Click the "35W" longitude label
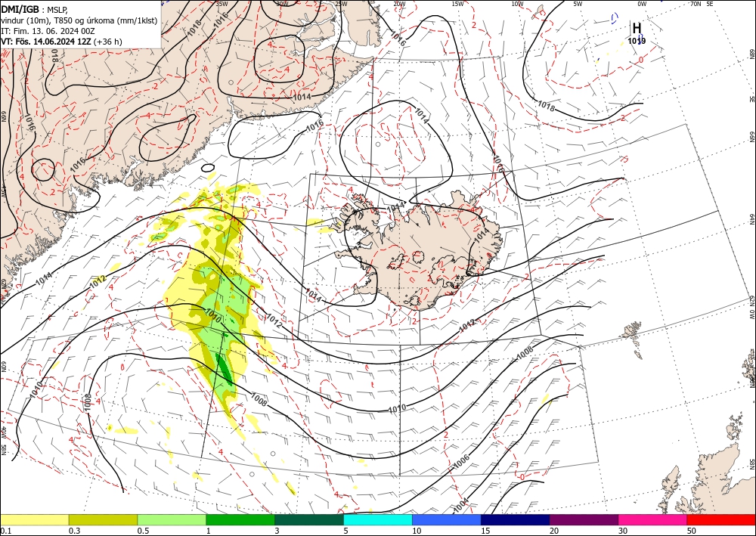This screenshot has width=756, height=536. [222, 3]
